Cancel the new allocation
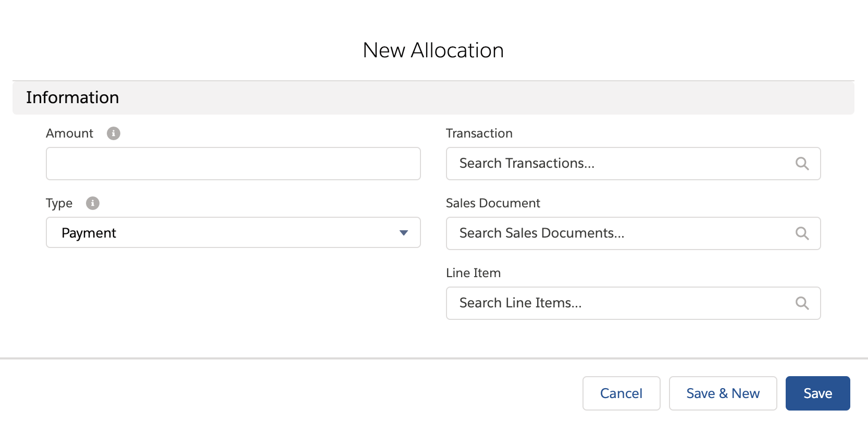Viewport: 868px width, 422px height. pos(621,393)
